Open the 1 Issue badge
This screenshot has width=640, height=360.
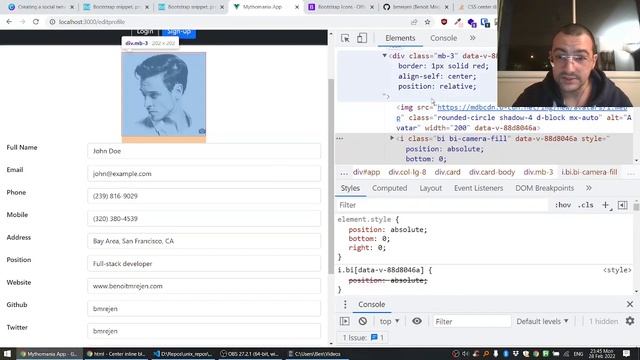(x=363, y=338)
